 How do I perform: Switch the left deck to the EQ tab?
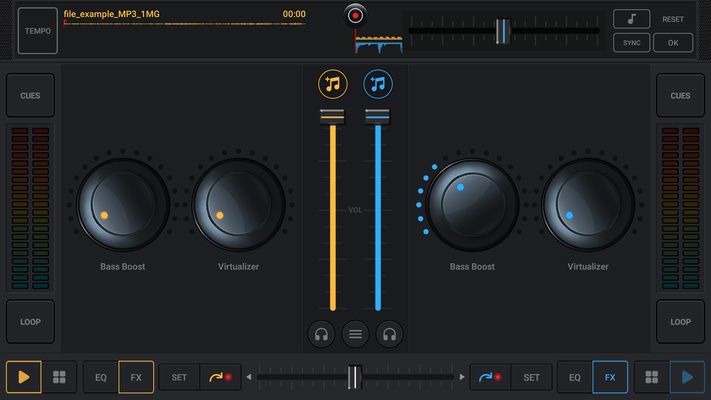click(x=101, y=377)
